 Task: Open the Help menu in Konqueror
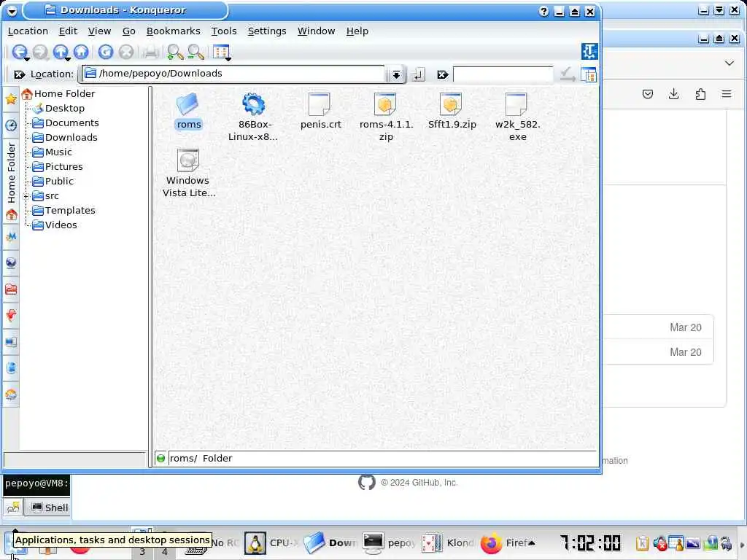click(x=357, y=31)
